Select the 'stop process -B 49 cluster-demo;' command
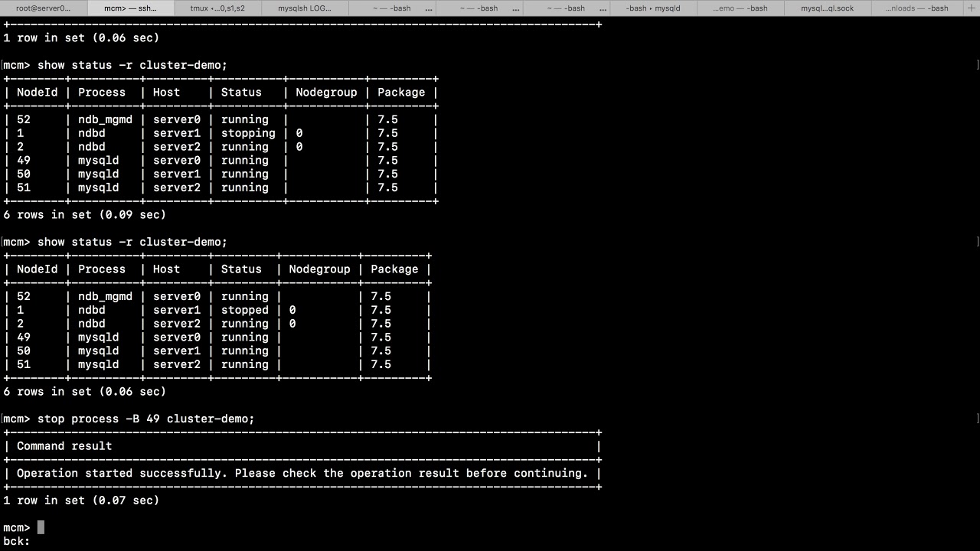The width and height of the screenshot is (980, 551). coord(146,419)
